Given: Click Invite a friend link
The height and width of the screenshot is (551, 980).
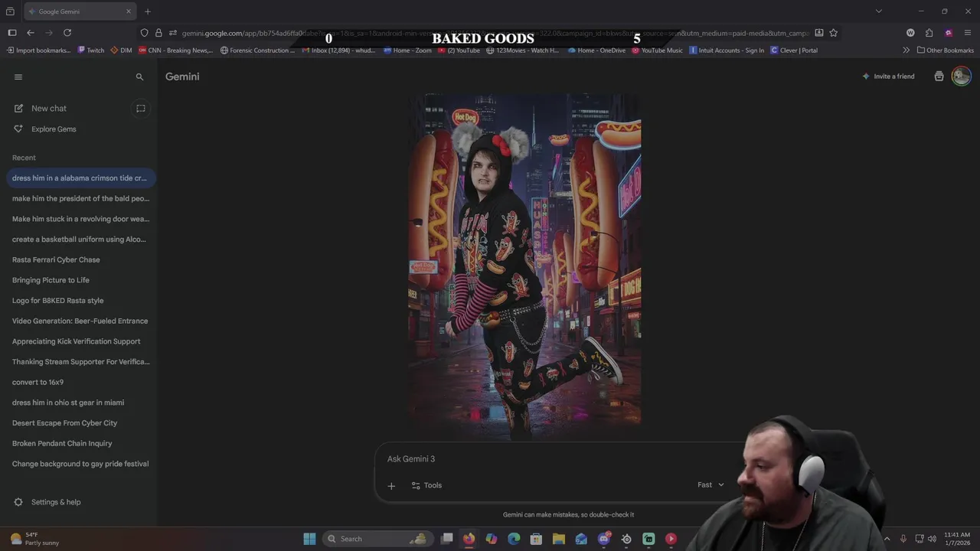Looking at the screenshot, I should coord(888,77).
